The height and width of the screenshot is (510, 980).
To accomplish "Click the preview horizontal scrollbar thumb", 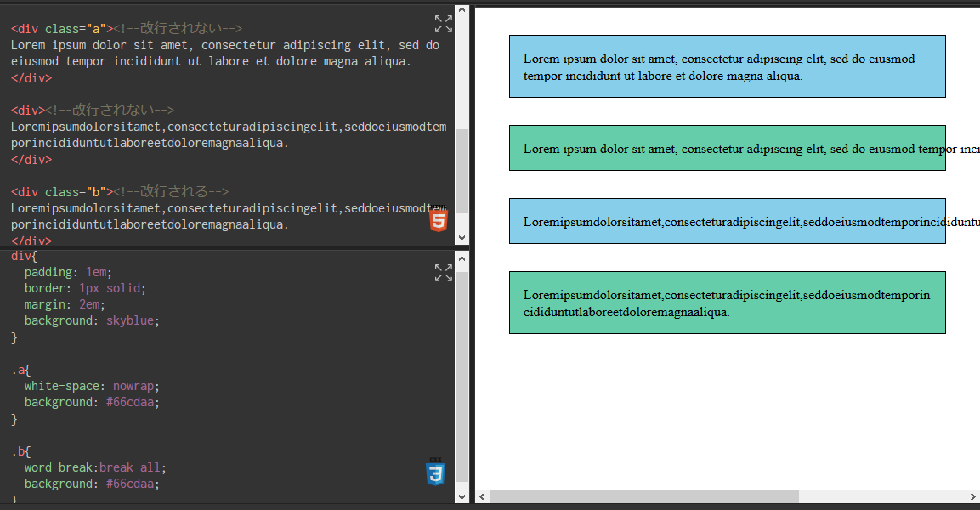I will (x=643, y=496).
